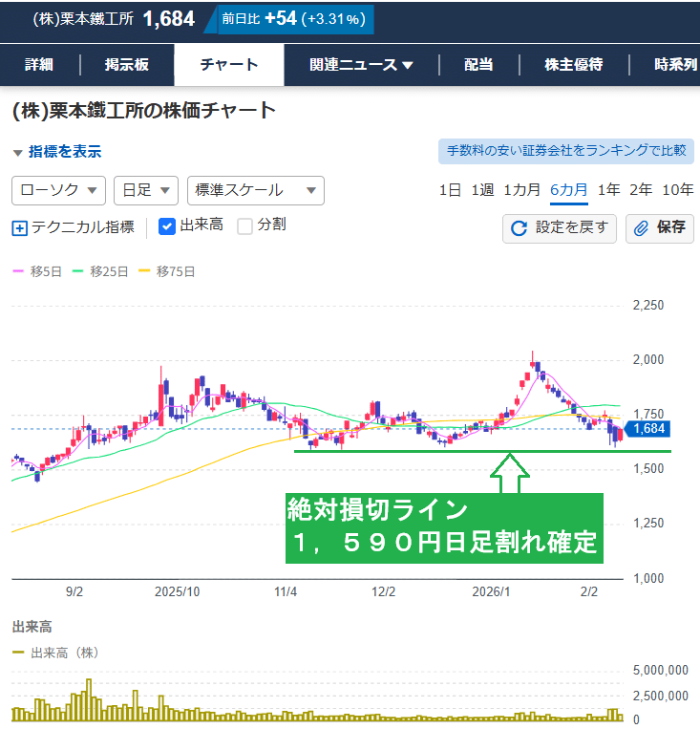Select the 10年 time range
The image size is (700, 729).
678,190
